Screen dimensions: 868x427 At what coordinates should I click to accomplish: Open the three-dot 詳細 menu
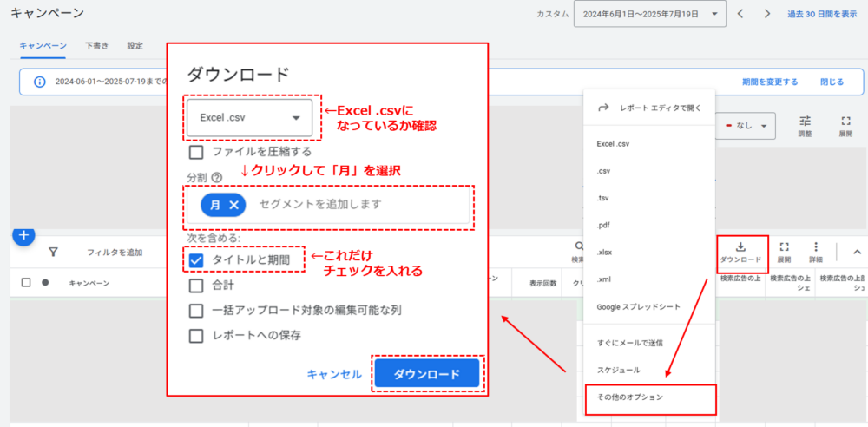click(x=815, y=247)
